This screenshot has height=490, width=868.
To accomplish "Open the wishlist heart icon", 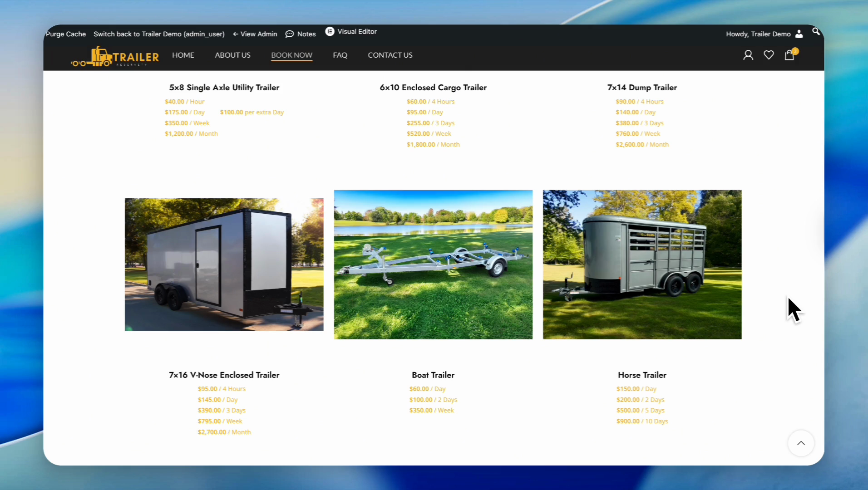I will (769, 55).
